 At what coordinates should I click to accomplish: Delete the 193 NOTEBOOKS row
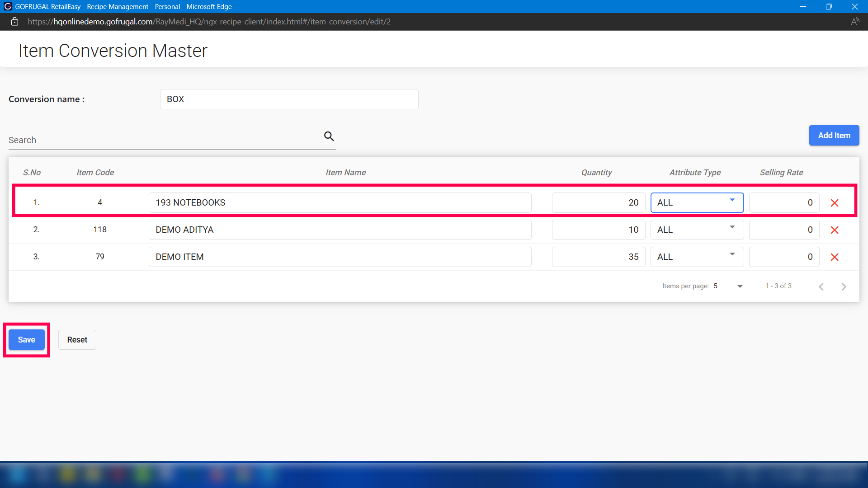835,203
